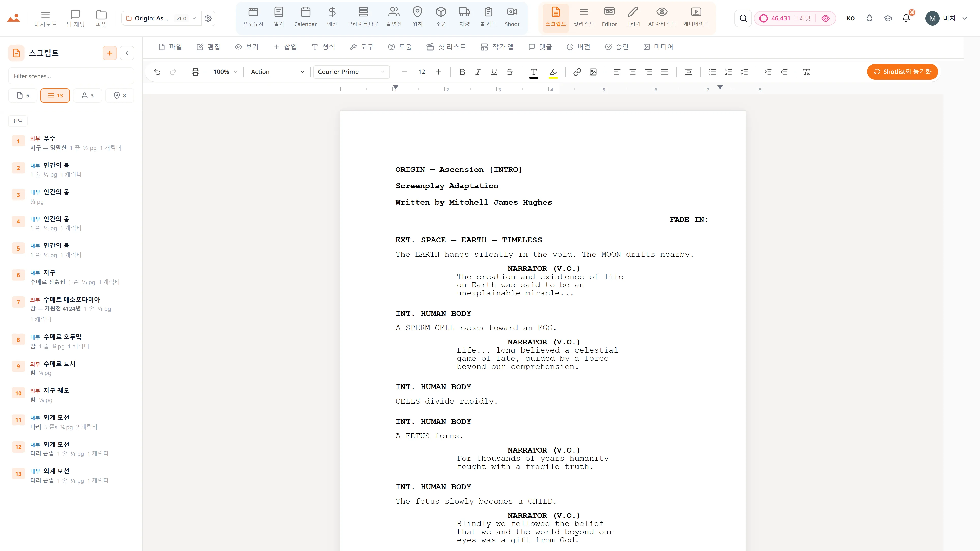Insert an image with the picture icon
Screen dimensions: 980x551
point(593,72)
